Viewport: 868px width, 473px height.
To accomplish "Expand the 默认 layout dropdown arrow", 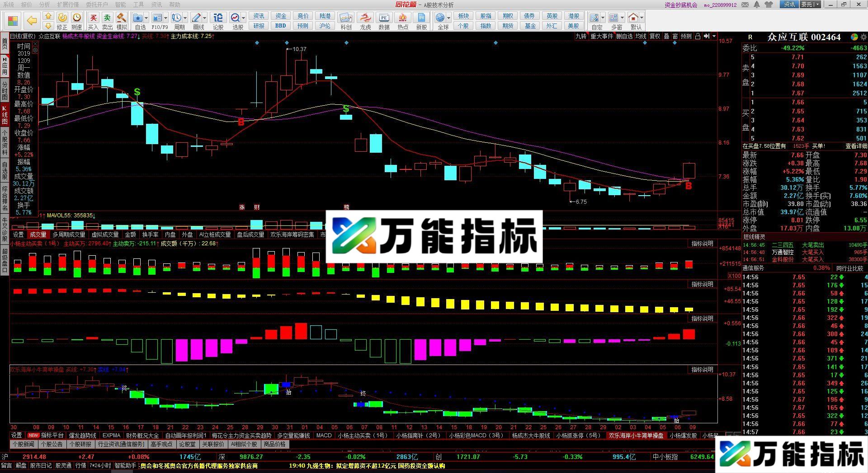I will [x=642, y=18].
